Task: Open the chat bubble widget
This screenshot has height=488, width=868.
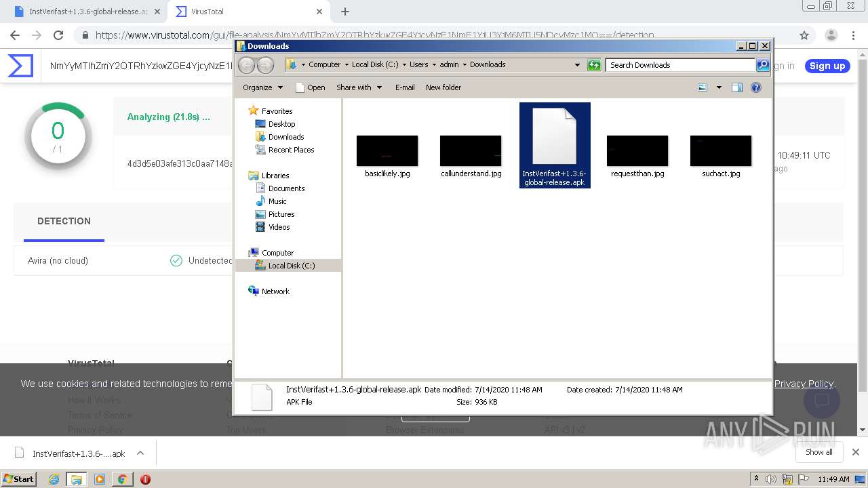Action: tap(821, 400)
